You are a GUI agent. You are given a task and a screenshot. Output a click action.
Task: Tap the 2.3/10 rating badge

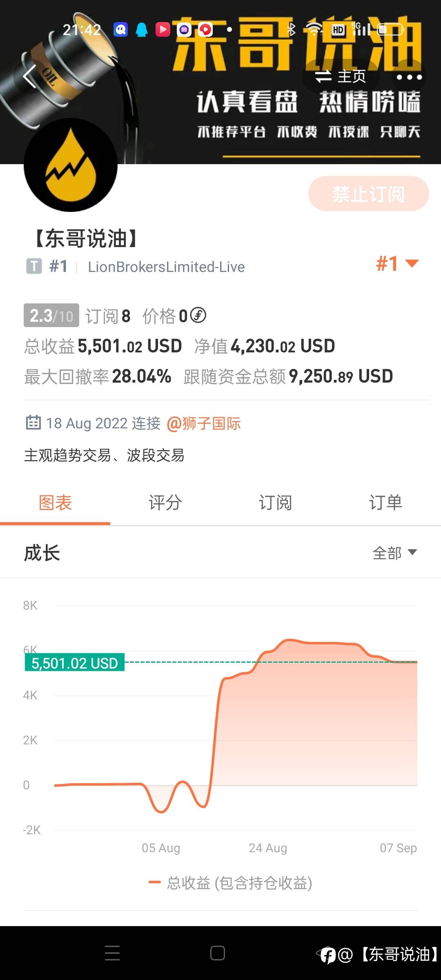pyautogui.click(x=51, y=316)
